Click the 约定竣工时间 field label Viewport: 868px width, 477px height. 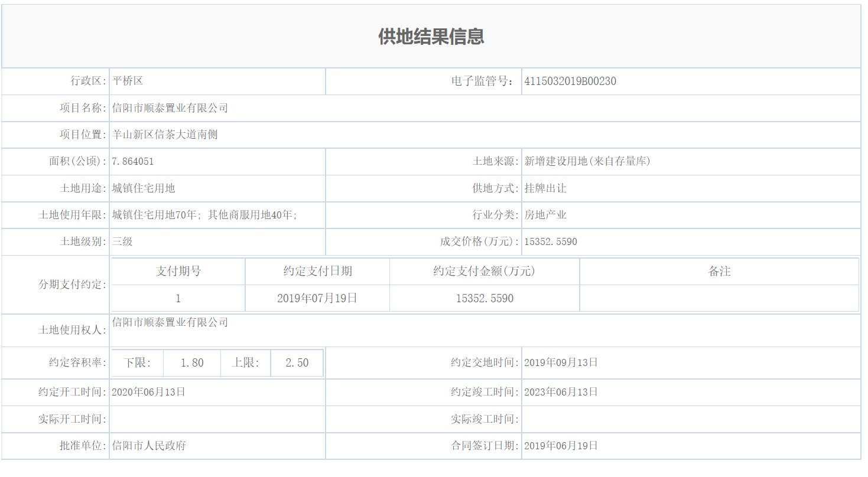point(485,392)
